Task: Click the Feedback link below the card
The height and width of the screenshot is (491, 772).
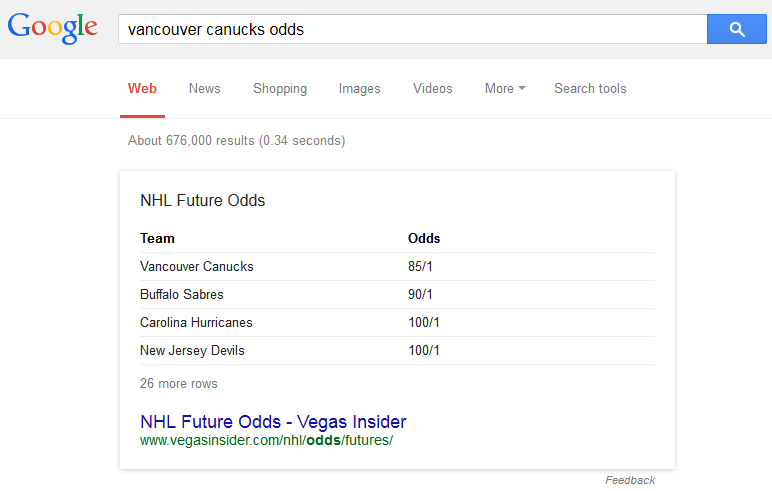Action: [630, 480]
